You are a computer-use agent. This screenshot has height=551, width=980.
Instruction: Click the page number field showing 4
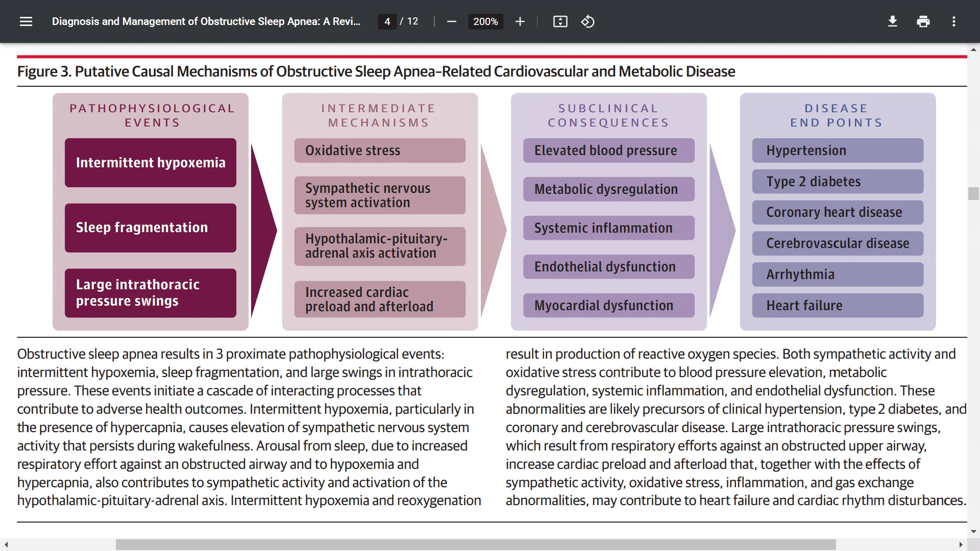coord(387,21)
